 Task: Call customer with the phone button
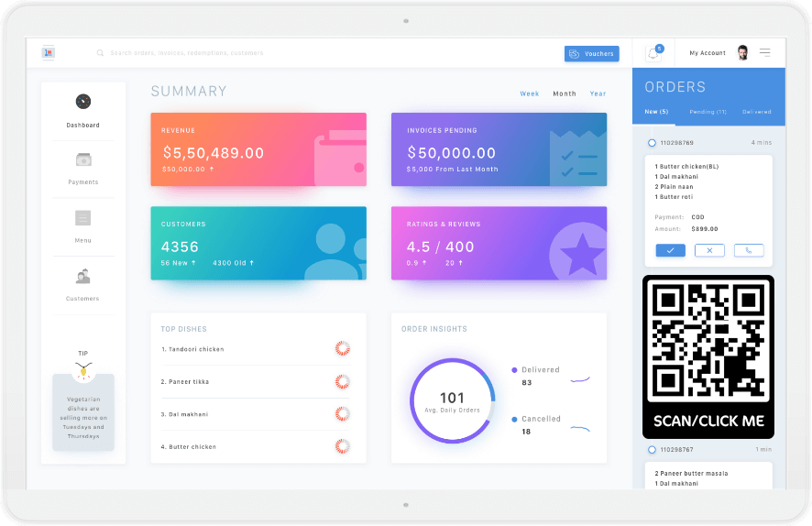(749, 250)
